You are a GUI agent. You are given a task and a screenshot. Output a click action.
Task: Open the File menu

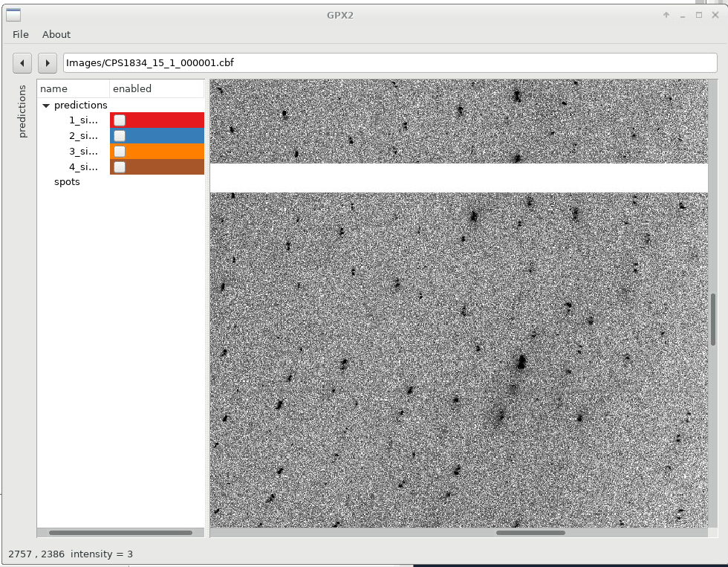click(x=21, y=34)
